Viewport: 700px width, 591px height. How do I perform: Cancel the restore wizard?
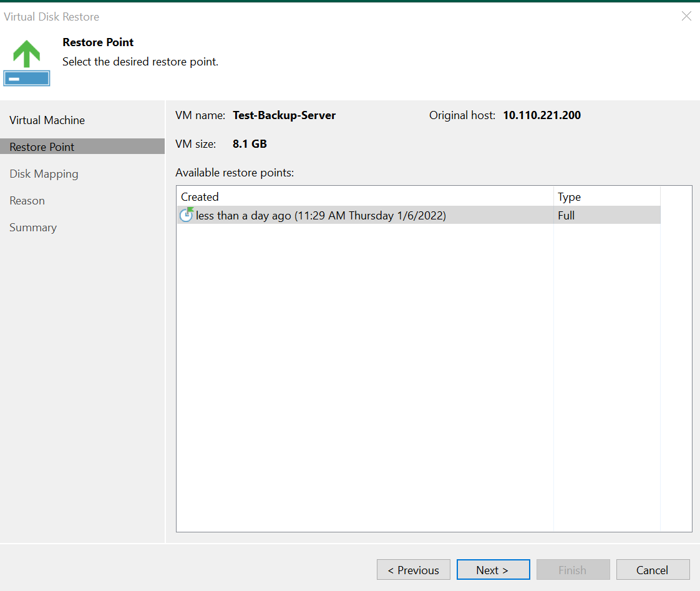pyautogui.click(x=653, y=570)
